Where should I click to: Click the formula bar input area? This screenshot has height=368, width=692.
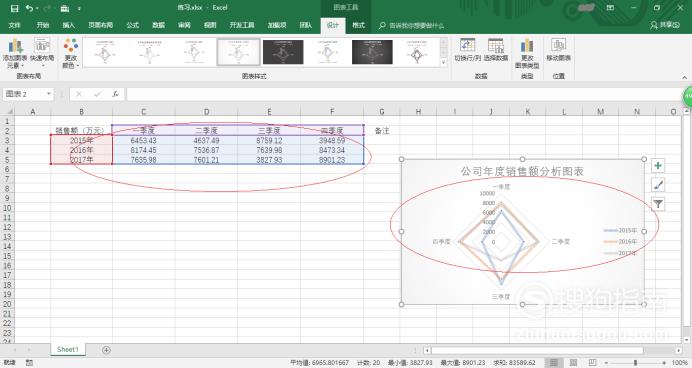[404, 94]
